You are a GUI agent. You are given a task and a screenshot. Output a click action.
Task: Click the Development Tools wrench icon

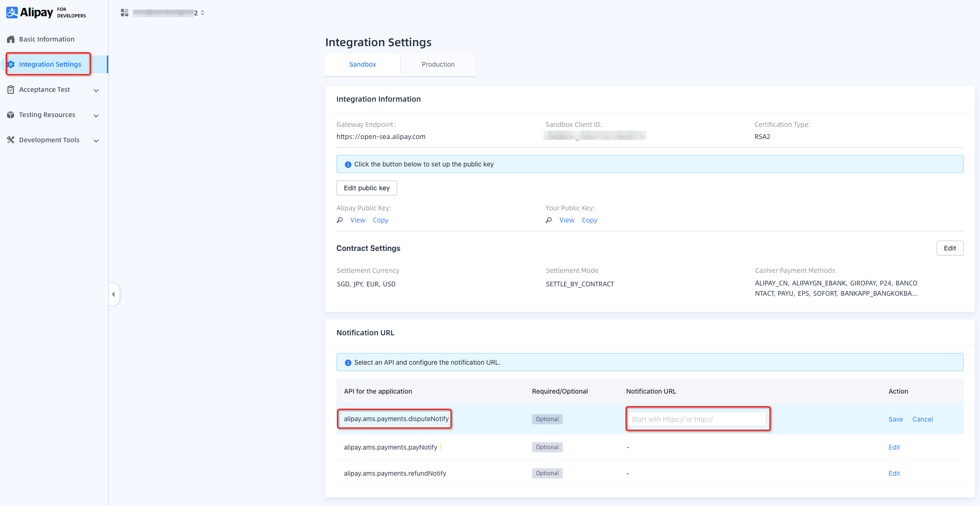click(x=11, y=140)
